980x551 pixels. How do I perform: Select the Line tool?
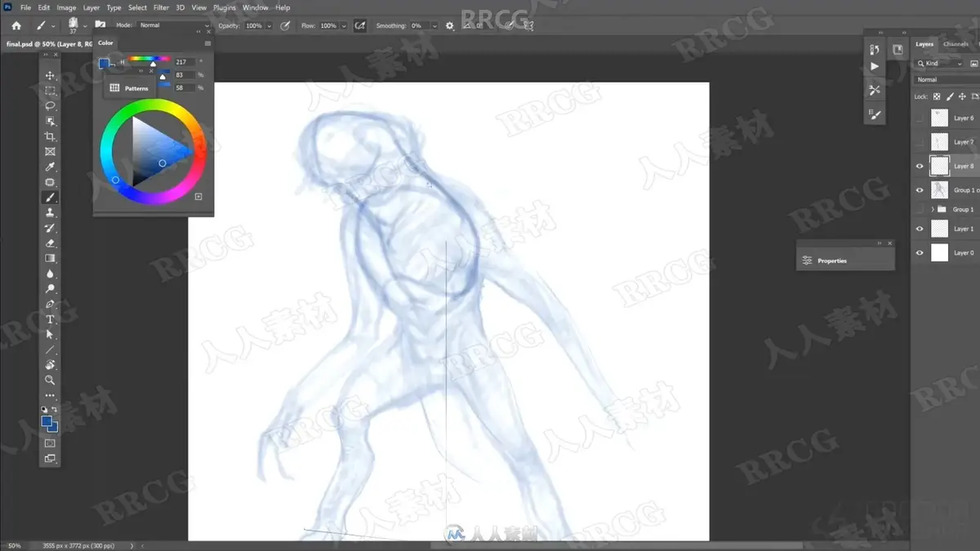[x=50, y=349]
